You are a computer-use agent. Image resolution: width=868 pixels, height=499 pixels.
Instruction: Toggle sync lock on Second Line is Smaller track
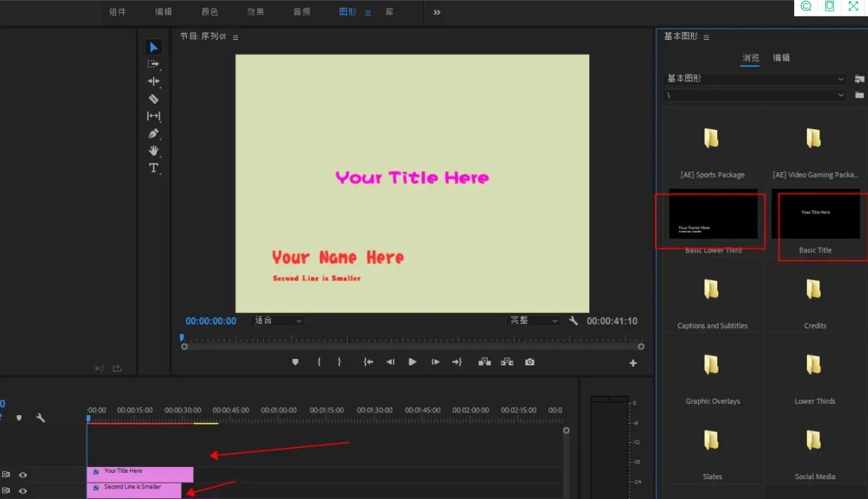click(6, 490)
